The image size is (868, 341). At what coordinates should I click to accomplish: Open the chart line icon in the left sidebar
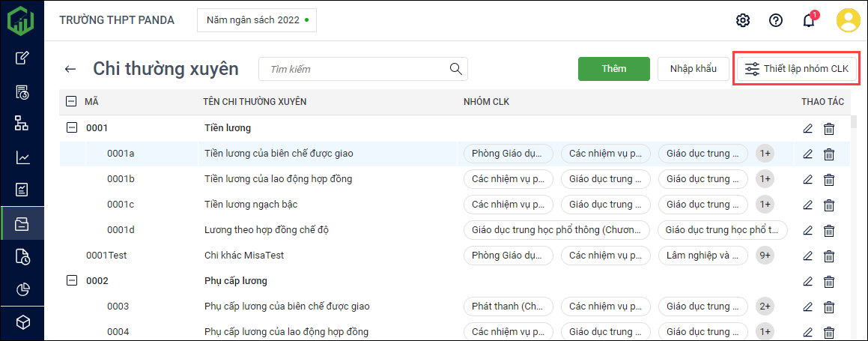[22, 157]
